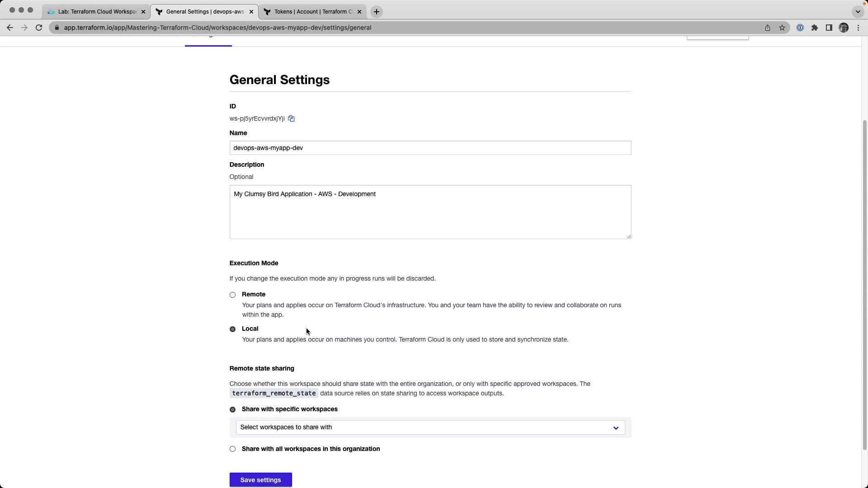
Task: Click the Save settings button
Action: coord(260,480)
